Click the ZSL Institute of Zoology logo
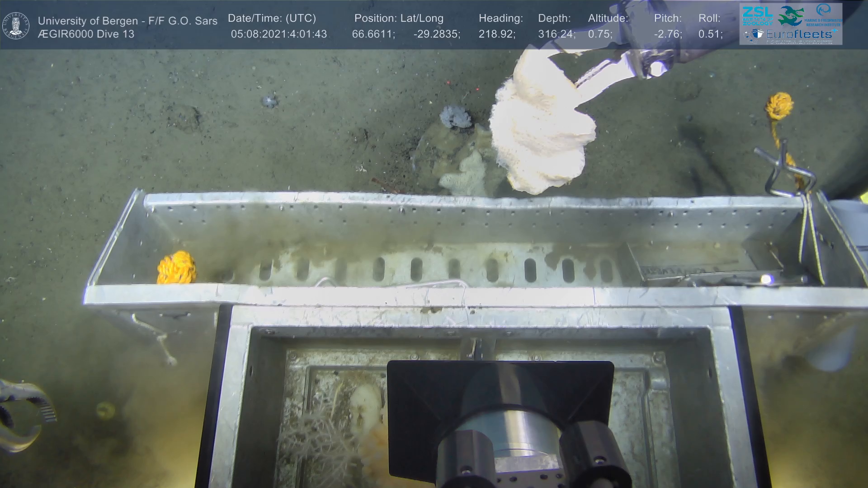This screenshot has width=868, height=488. [x=757, y=15]
